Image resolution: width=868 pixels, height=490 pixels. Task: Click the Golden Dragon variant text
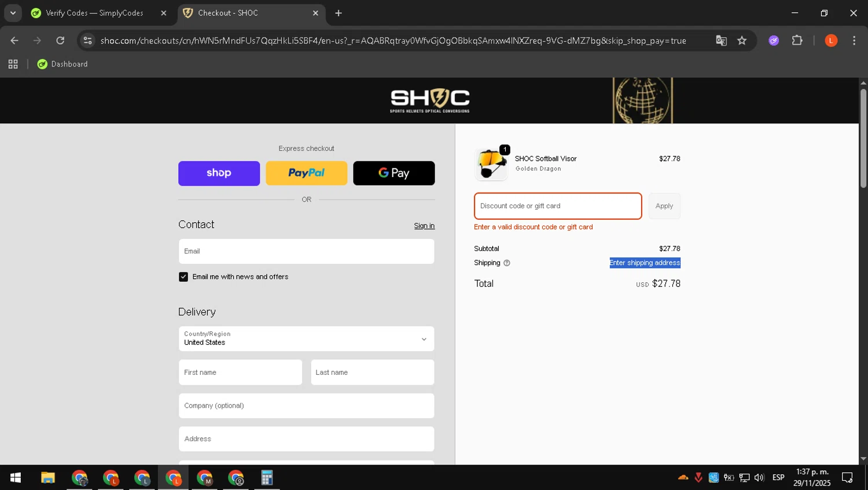pos(538,169)
